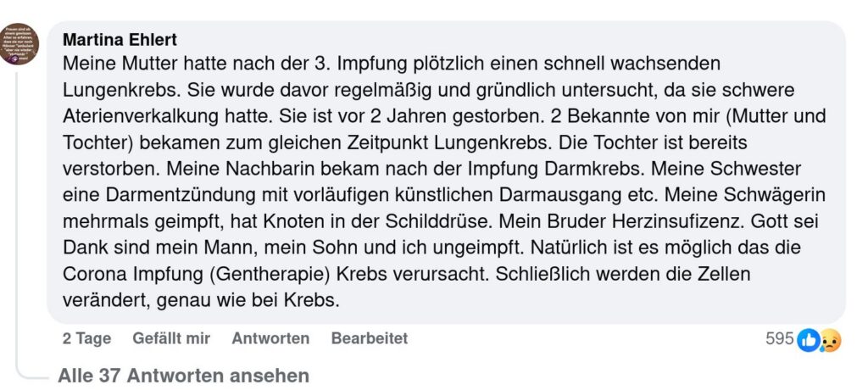
Task: Open Martina Ehlert's profile via her name
Action: [x=120, y=39]
